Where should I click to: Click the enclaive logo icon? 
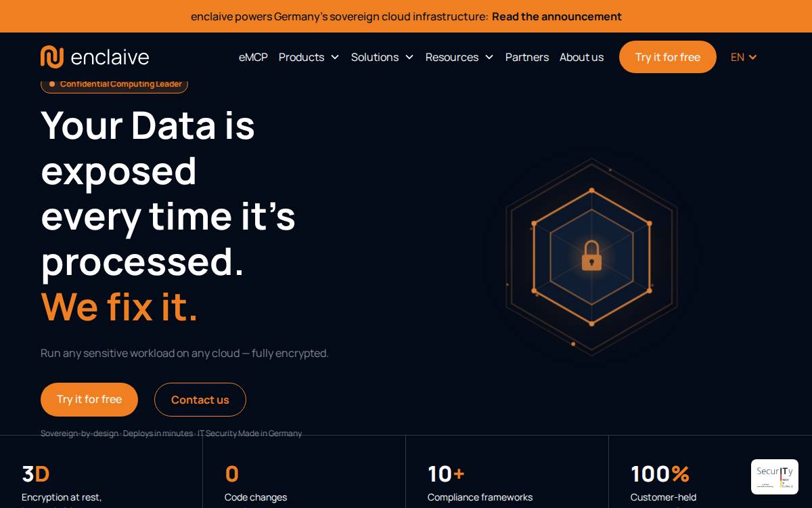(x=52, y=57)
